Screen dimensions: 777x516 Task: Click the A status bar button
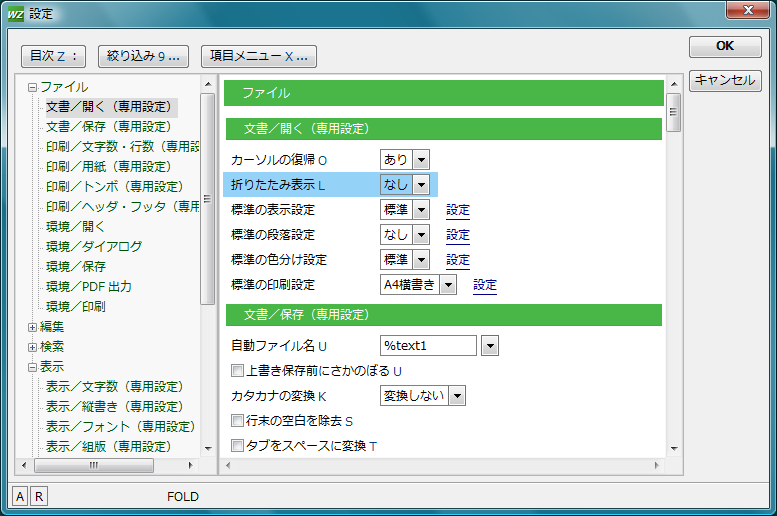(20, 497)
